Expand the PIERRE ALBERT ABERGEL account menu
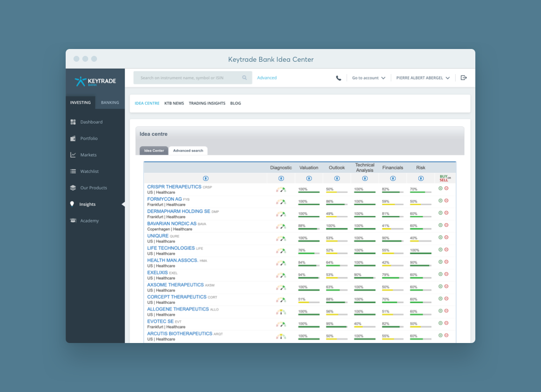 pyautogui.click(x=422, y=77)
